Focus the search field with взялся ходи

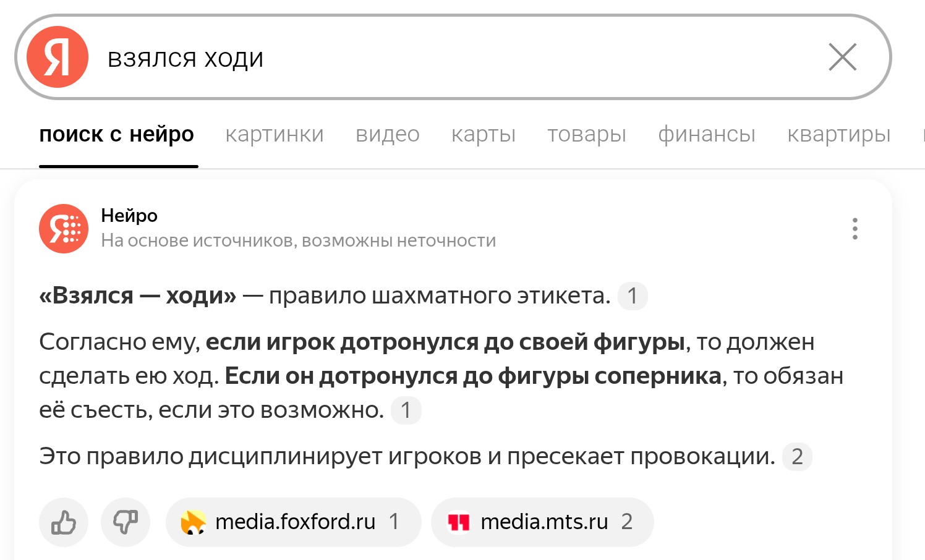pyautogui.click(x=458, y=57)
